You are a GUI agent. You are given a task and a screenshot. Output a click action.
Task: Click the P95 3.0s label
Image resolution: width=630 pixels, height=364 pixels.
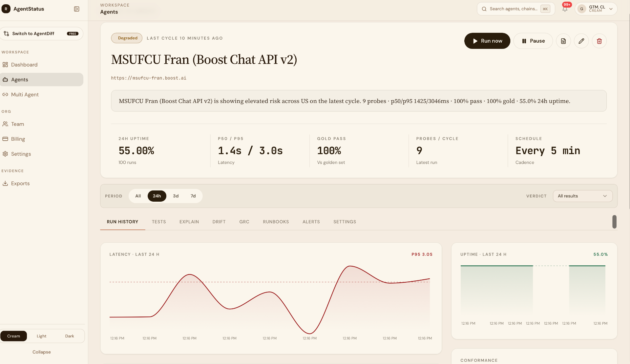422,254
